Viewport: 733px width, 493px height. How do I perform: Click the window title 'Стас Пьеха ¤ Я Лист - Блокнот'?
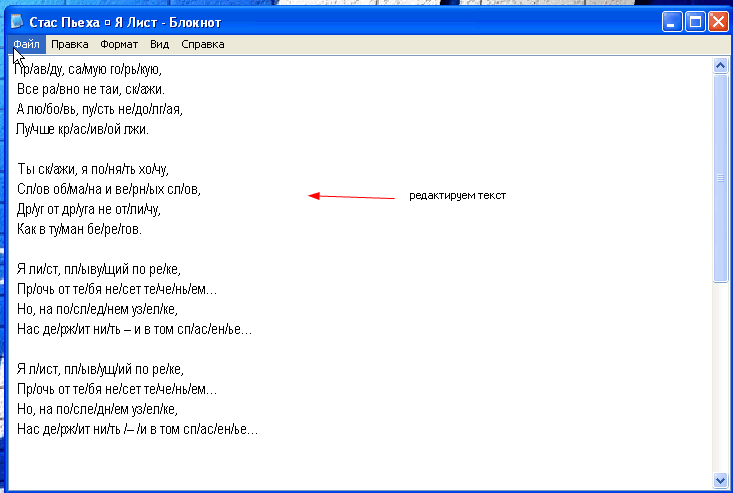125,22
